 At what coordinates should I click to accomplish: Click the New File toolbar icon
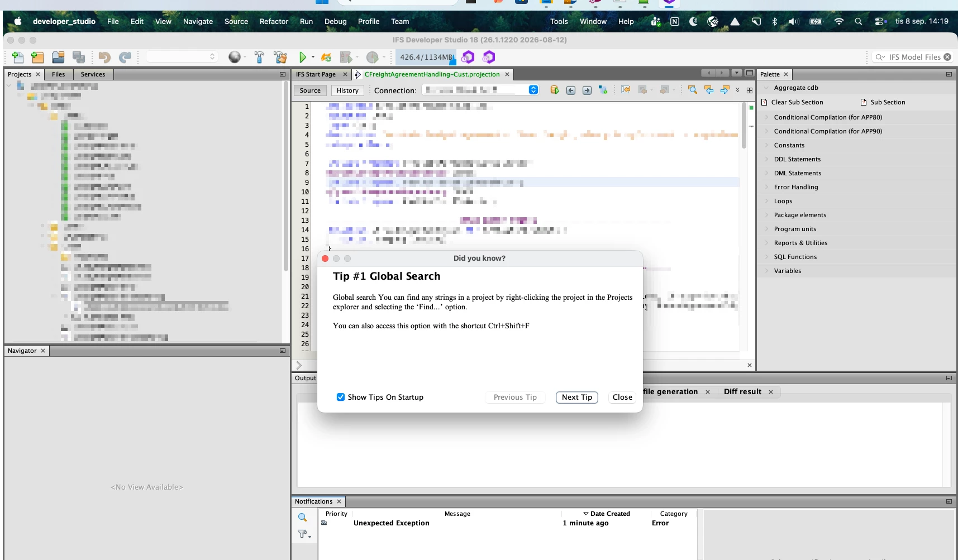click(17, 57)
